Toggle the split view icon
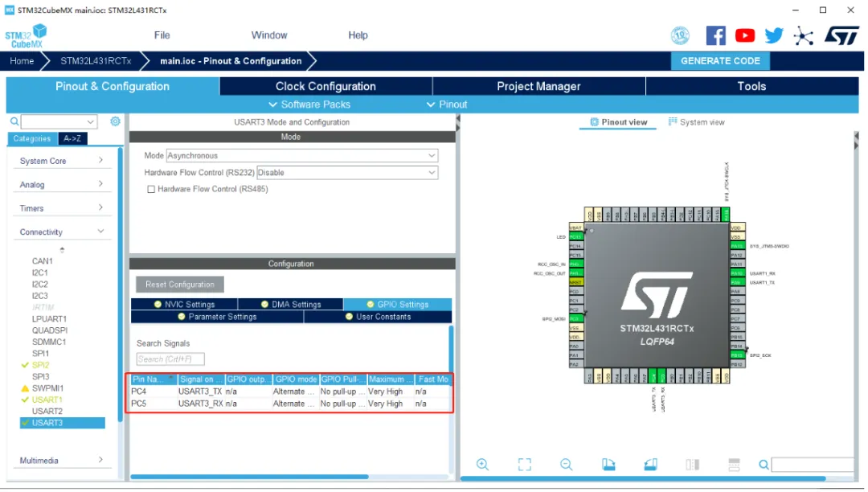The image size is (868, 492). point(692,465)
